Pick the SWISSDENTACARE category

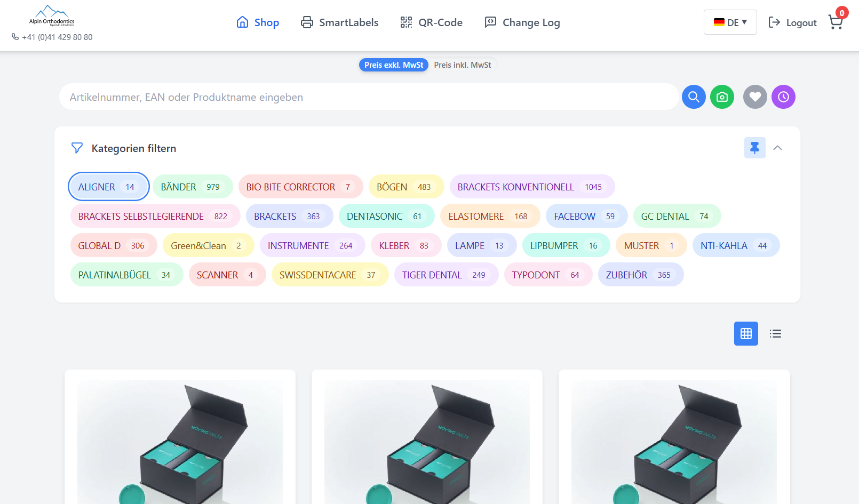pyautogui.click(x=330, y=275)
